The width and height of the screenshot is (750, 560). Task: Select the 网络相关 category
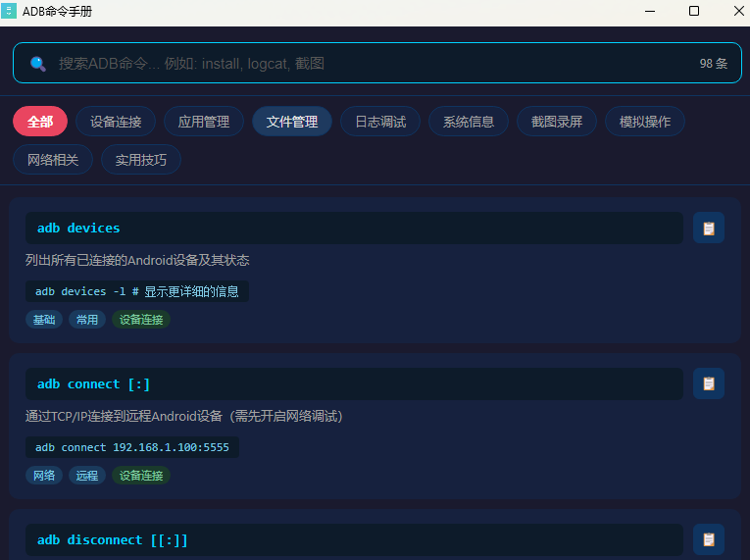tap(53, 160)
